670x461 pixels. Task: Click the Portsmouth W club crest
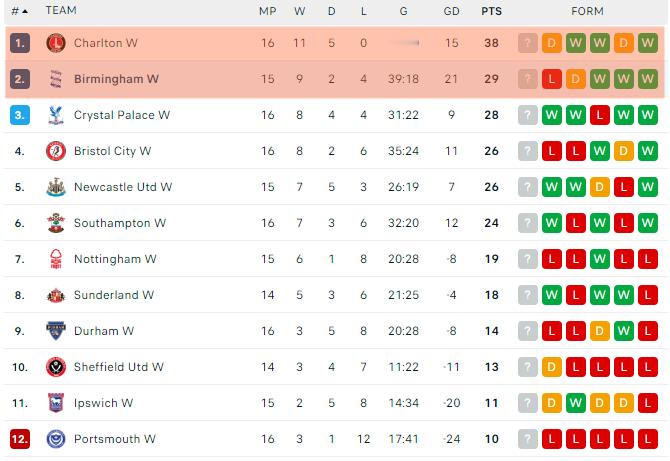pos(55,439)
